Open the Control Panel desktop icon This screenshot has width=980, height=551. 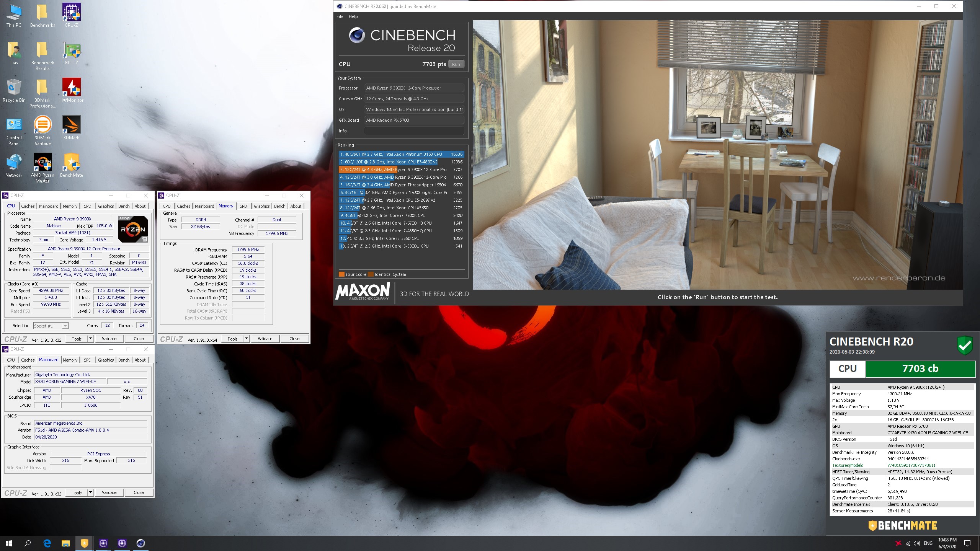(x=14, y=130)
